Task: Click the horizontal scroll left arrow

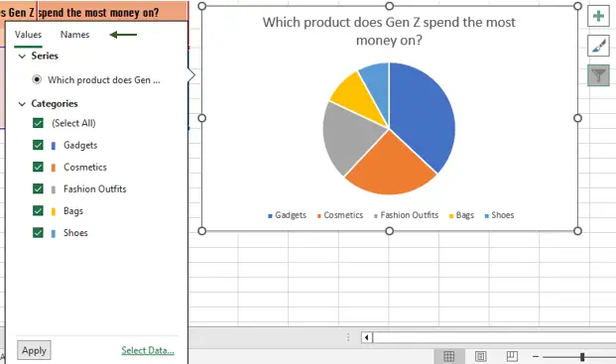Action: (x=367, y=337)
